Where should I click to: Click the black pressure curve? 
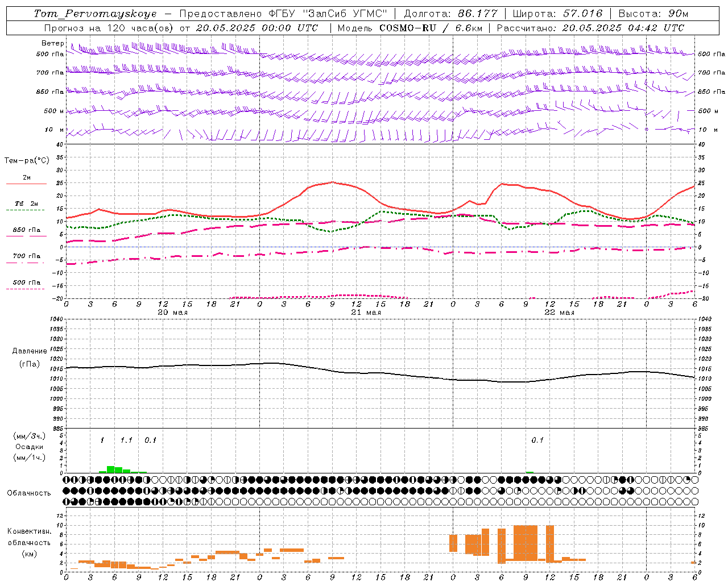(x=380, y=373)
